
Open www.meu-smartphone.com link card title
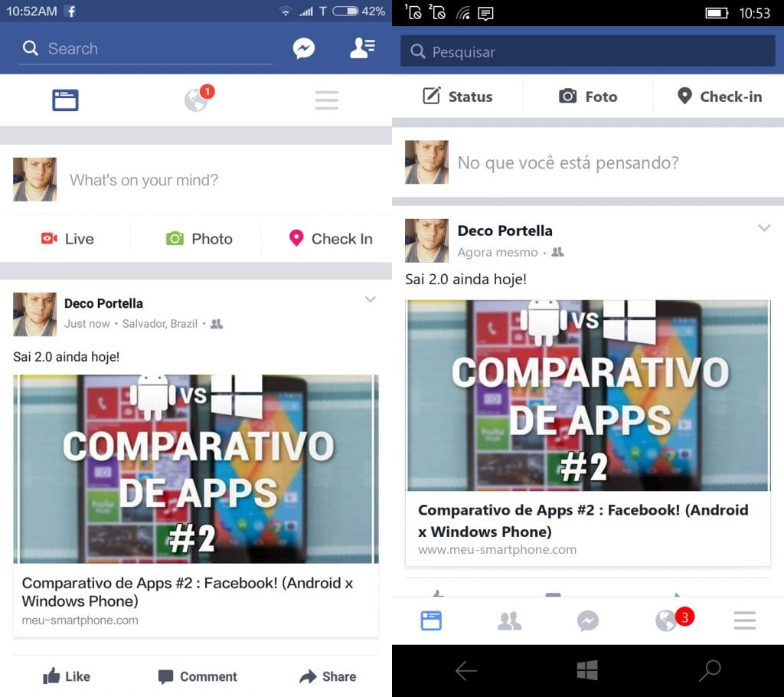pyautogui.click(x=583, y=520)
